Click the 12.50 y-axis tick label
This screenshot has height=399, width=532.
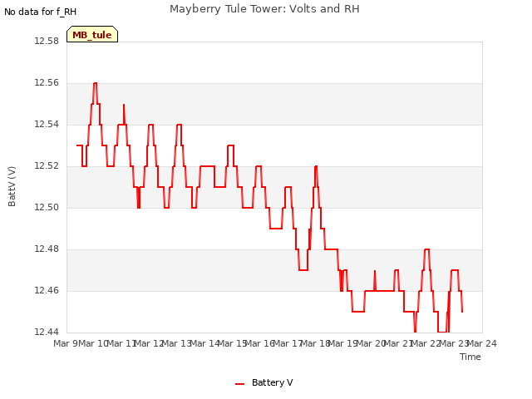click(47, 207)
